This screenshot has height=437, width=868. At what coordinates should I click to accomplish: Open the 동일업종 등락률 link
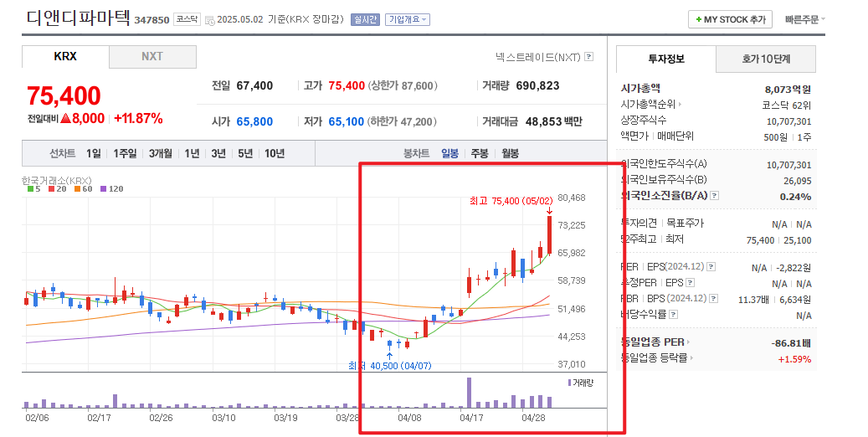[x=657, y=357]
